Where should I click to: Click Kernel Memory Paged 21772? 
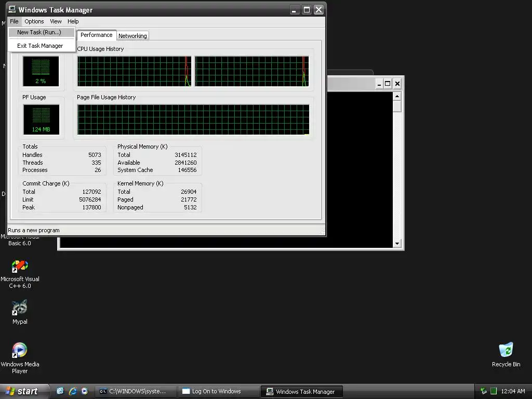coord(189,199)
